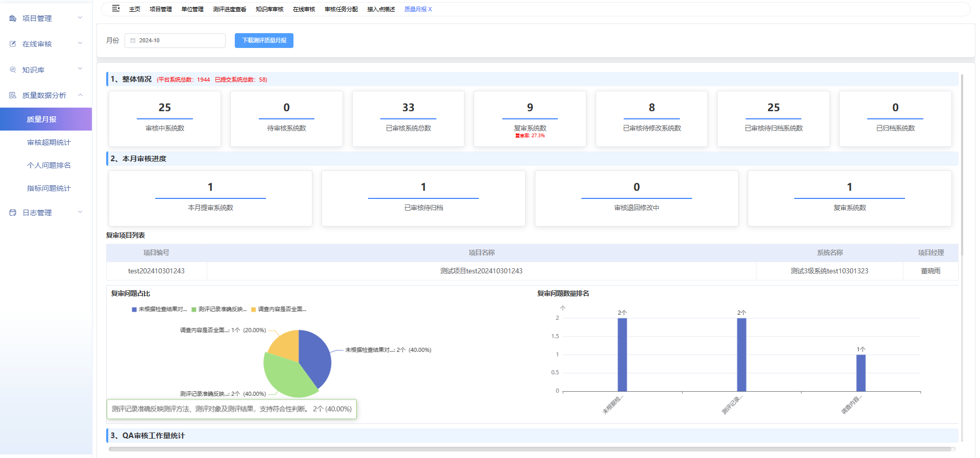Click the 下载测评质量月报 button

pyautogui.click(x=264, y=41)
